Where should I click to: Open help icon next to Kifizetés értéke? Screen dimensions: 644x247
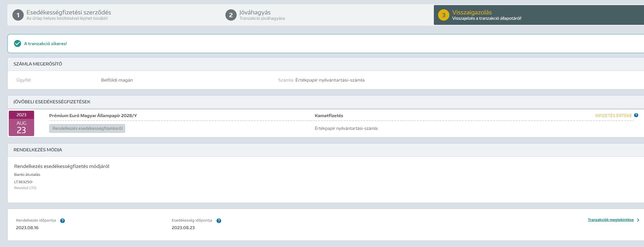636,115
